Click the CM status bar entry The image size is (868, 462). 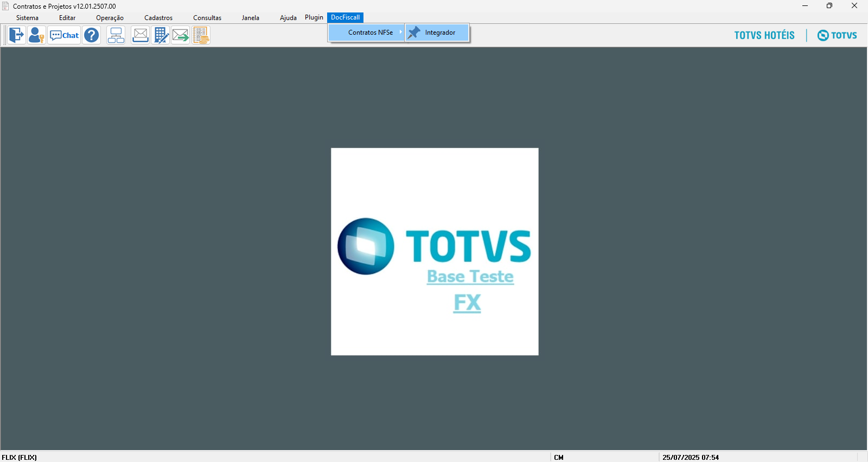click(x=559, y=457)
